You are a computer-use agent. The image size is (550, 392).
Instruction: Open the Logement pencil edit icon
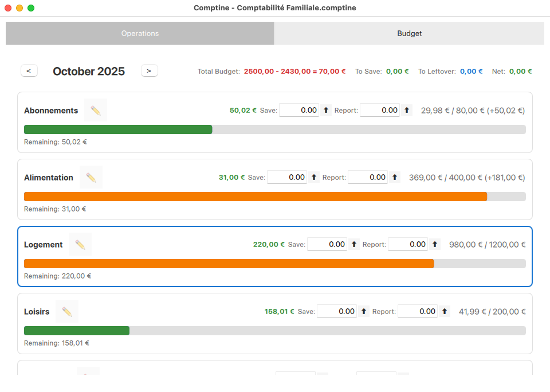[80, 244]
